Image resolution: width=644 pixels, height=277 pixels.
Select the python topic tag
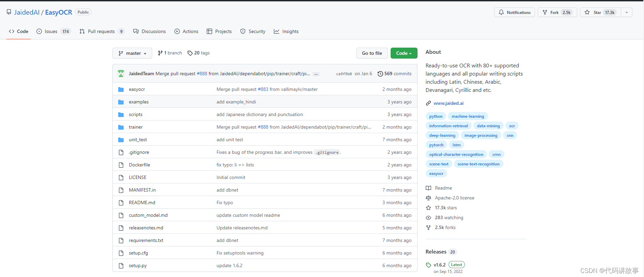click(436, 116)
